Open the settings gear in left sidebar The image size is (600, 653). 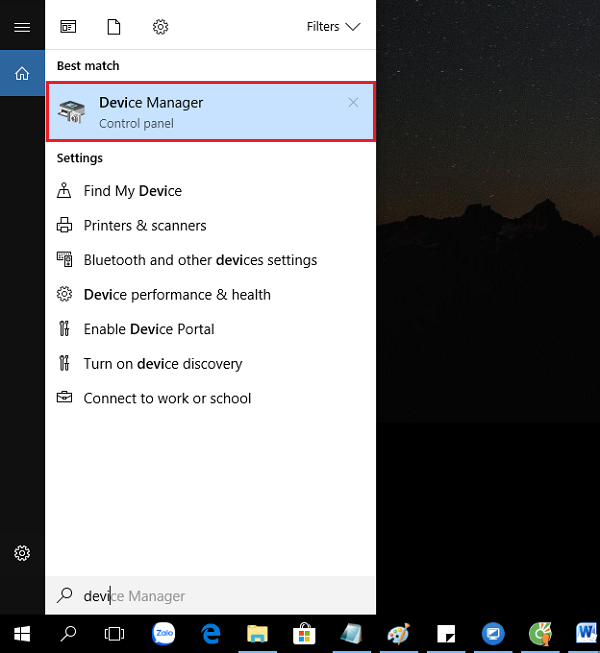[22, 553]
